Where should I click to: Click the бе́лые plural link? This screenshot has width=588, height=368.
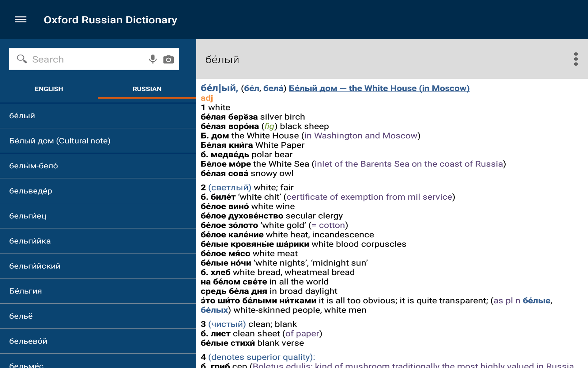coord(537,301)
